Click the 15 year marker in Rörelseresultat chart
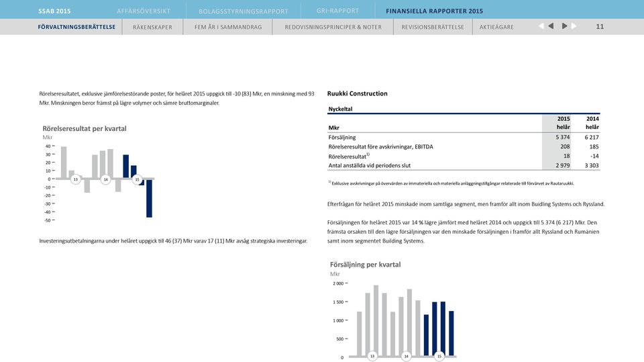644x362 pixels. [137, 179]
